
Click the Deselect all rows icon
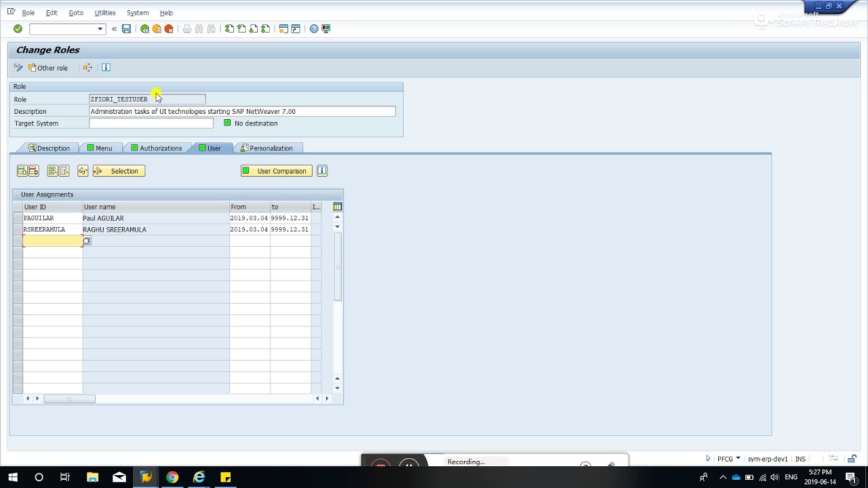point(64,171)
